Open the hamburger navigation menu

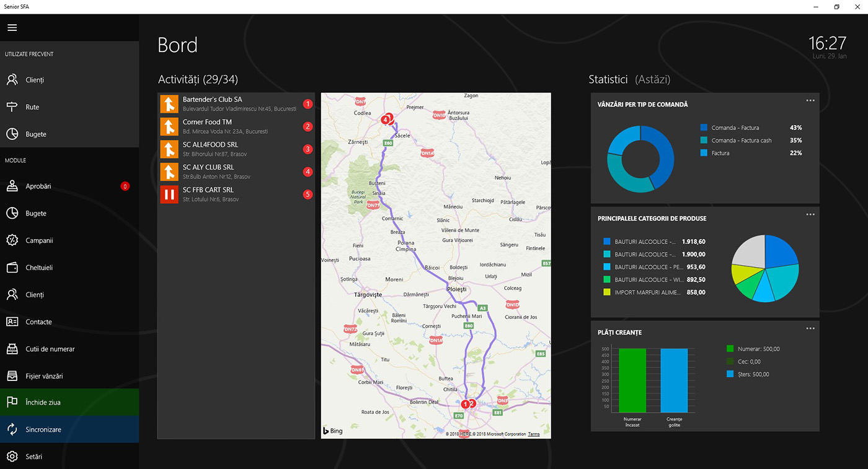click(12, 28)
